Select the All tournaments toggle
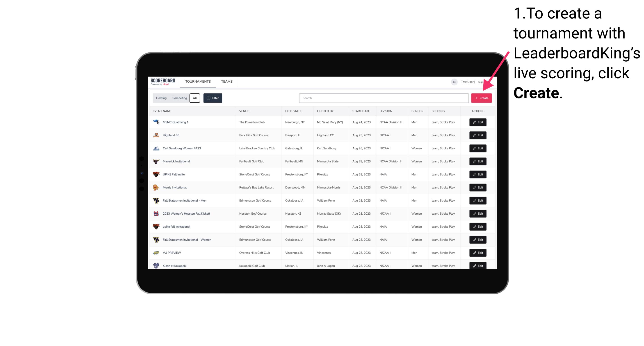The height and width of the screenshot is (346, 644). pos(195,98)
